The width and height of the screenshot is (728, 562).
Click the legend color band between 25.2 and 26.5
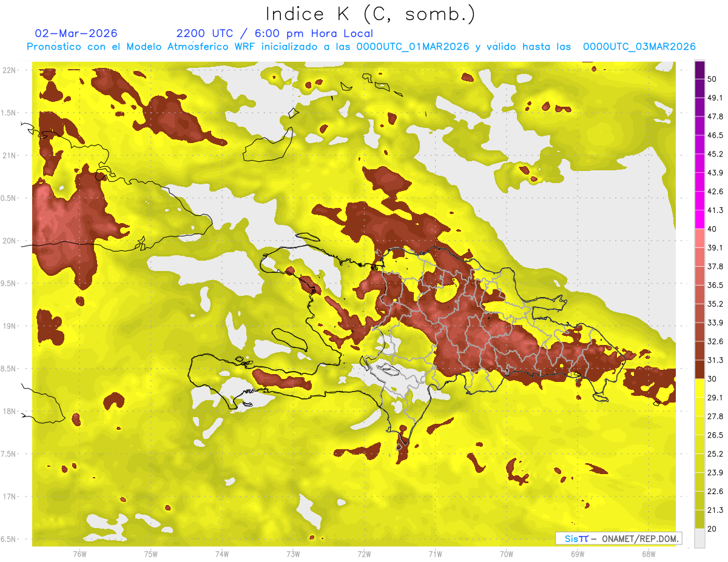click(699, 444)
